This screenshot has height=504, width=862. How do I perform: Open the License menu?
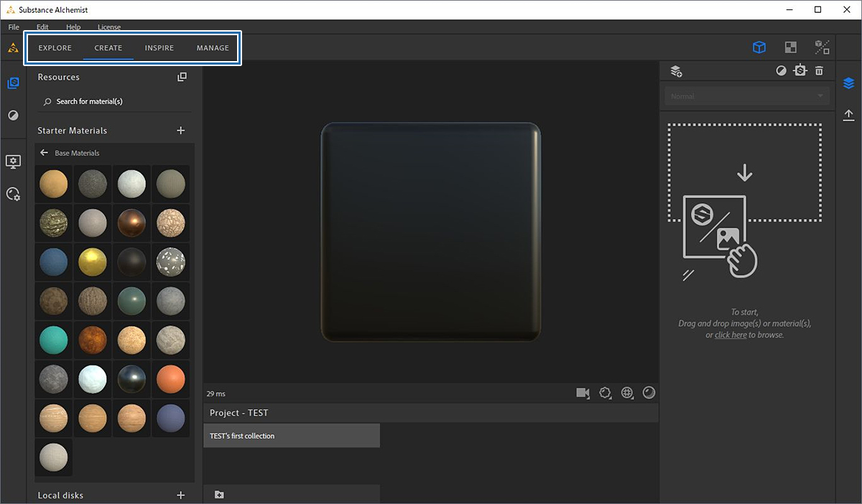pyautogui.click(x=109, y=27)
